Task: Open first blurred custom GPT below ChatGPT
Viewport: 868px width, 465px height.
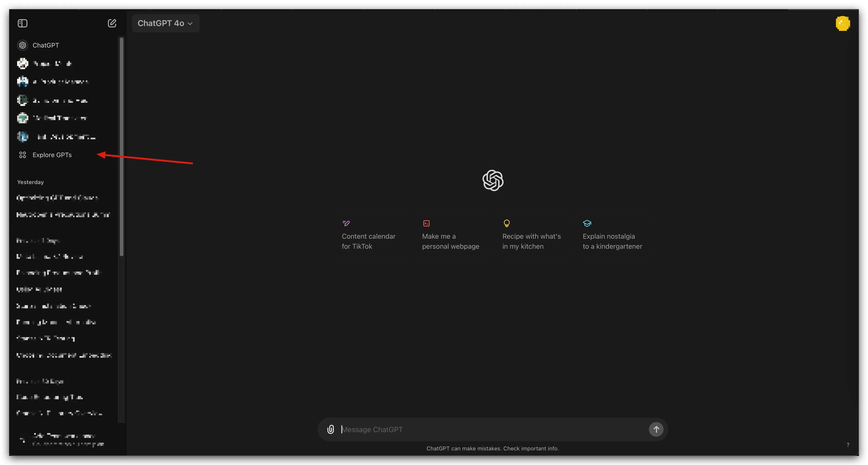Action: pos(52,63)
